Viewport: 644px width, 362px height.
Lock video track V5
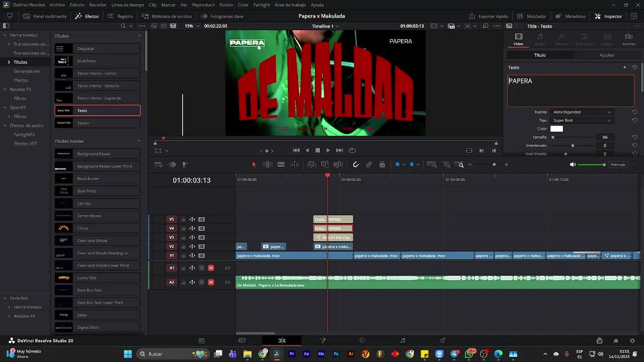click(183, 219)
